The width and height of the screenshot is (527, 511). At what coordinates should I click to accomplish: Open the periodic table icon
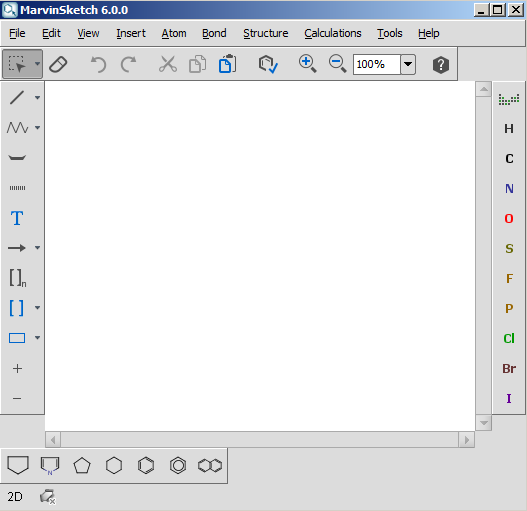(509, 100)
